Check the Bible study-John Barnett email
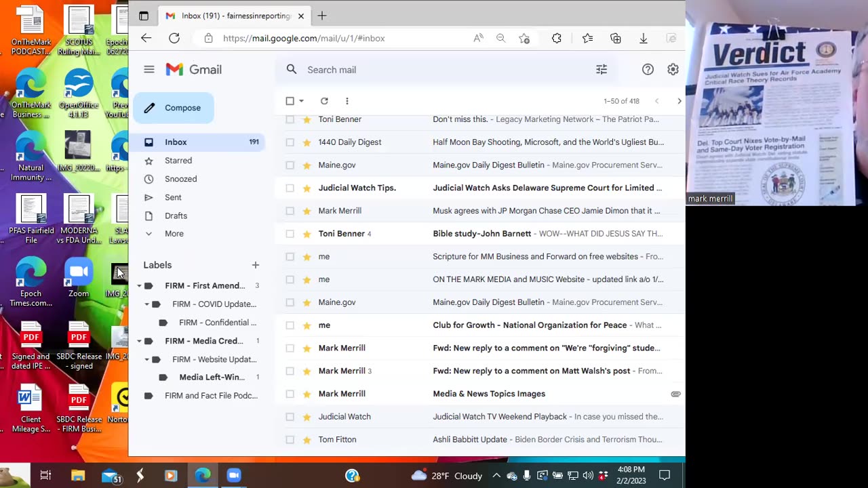This screenshot has width=868, height=488. [290, 234]
